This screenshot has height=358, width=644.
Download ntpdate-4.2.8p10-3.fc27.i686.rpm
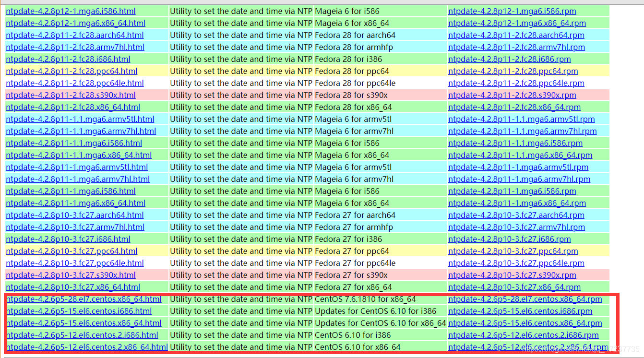tap(510, 239)
